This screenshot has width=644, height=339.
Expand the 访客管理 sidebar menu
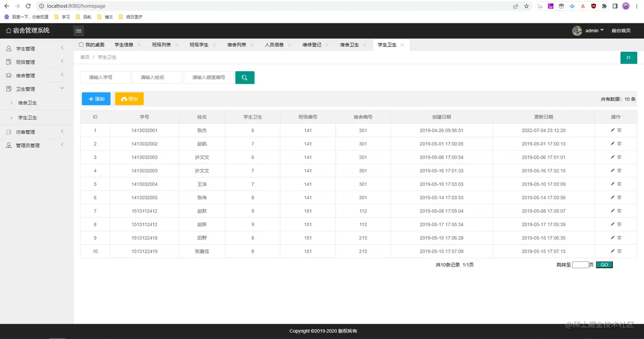(x=37, y=132)
